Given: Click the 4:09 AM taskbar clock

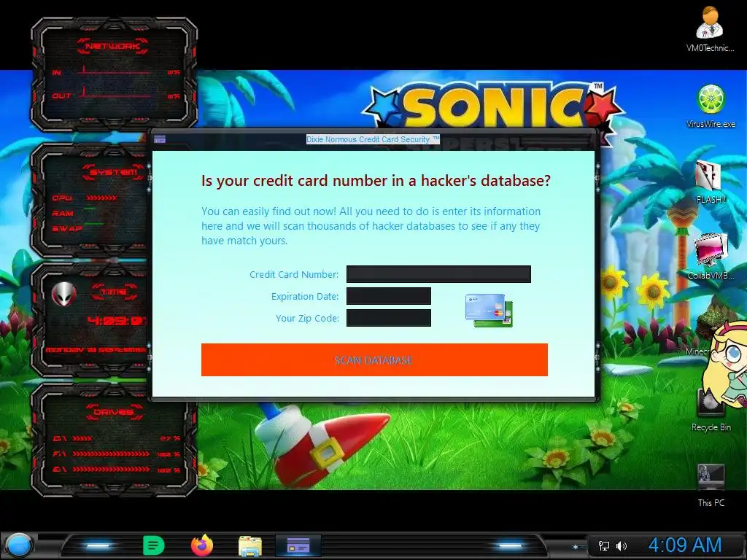Looking at the screenshot, I should point(684,545).
